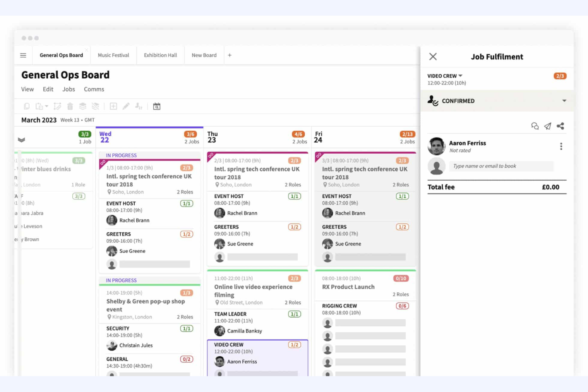Viewport: 588px width, 392px height.
Task: Click the copy icon in the toolbar
Action: tap(27, 106)
